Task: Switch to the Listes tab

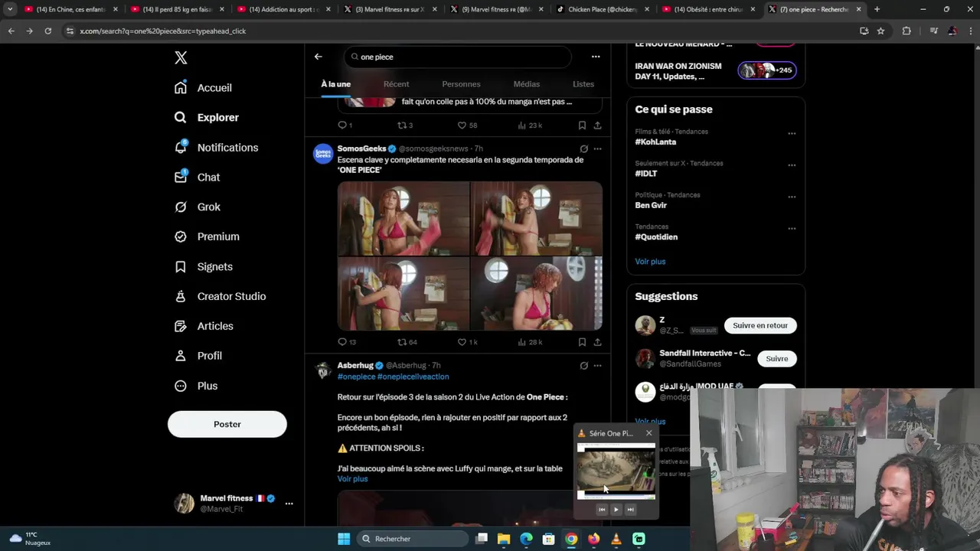Action: pos(583,84)
